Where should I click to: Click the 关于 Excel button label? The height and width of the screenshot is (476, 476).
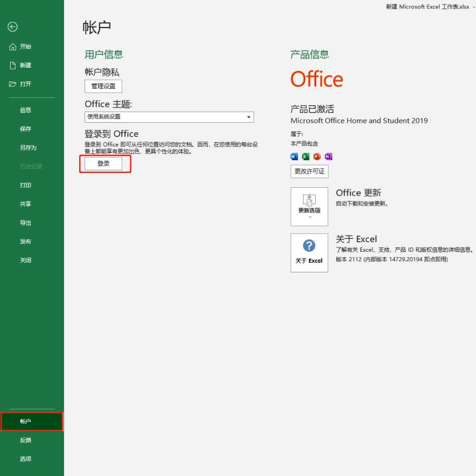(309, 261)
